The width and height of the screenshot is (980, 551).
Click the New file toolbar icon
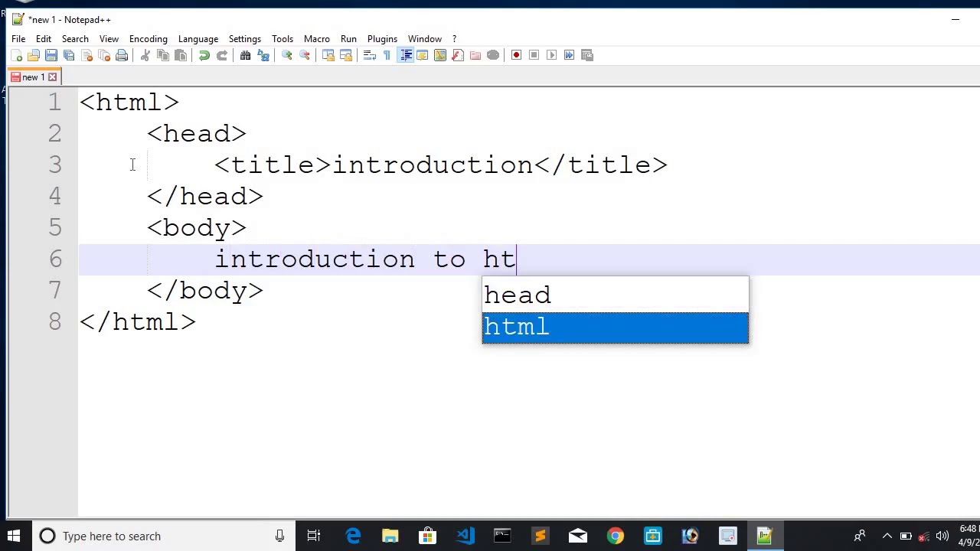pyautogui.click(x=16, y=55)
